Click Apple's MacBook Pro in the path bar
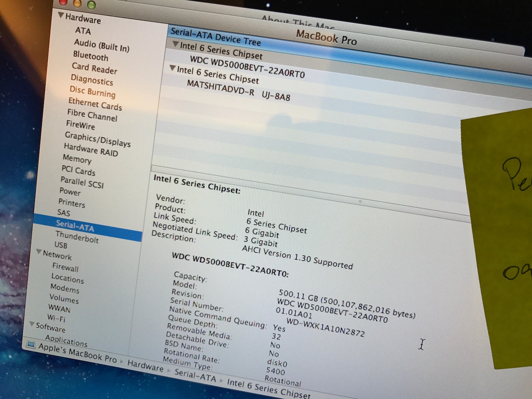The height and width of the screenshot is (399, 532). point(78,353)
